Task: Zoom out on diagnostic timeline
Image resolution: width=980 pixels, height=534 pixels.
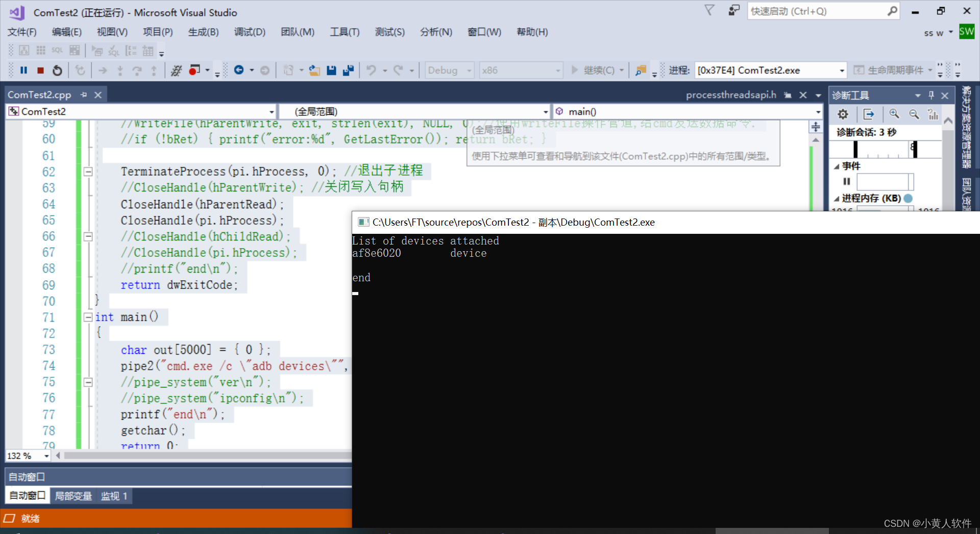Action: (x=914, y=114)
